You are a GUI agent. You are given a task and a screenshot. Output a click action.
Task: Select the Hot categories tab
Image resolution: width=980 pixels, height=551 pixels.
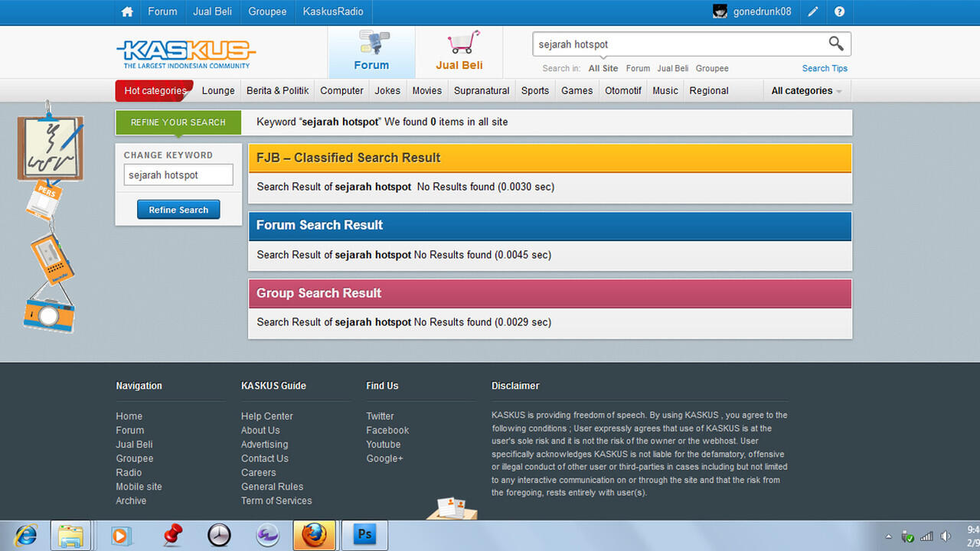pos(155,90)
